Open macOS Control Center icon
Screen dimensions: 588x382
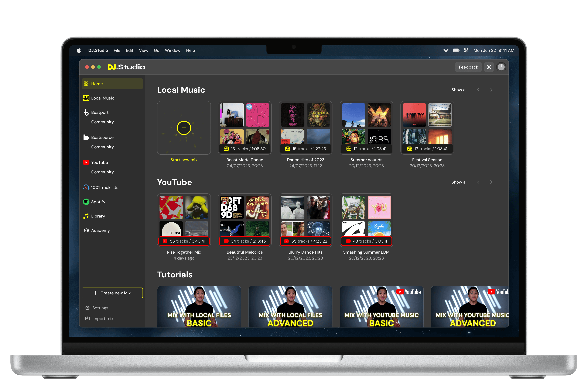(x=466, y=50)
